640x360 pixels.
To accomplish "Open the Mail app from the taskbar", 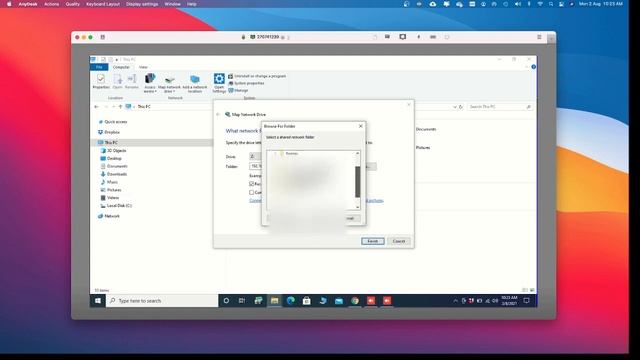I will (339, 301).
